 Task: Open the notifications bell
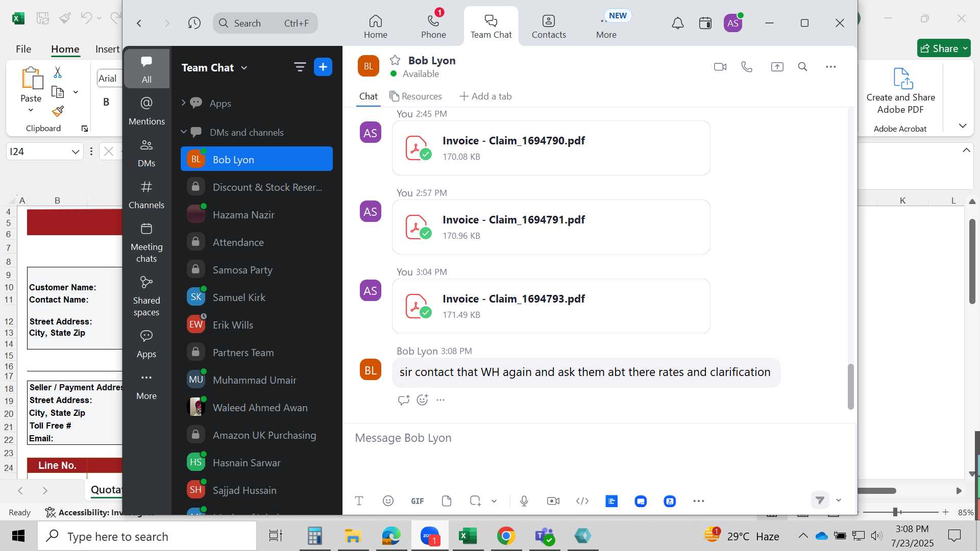(677, 23)
